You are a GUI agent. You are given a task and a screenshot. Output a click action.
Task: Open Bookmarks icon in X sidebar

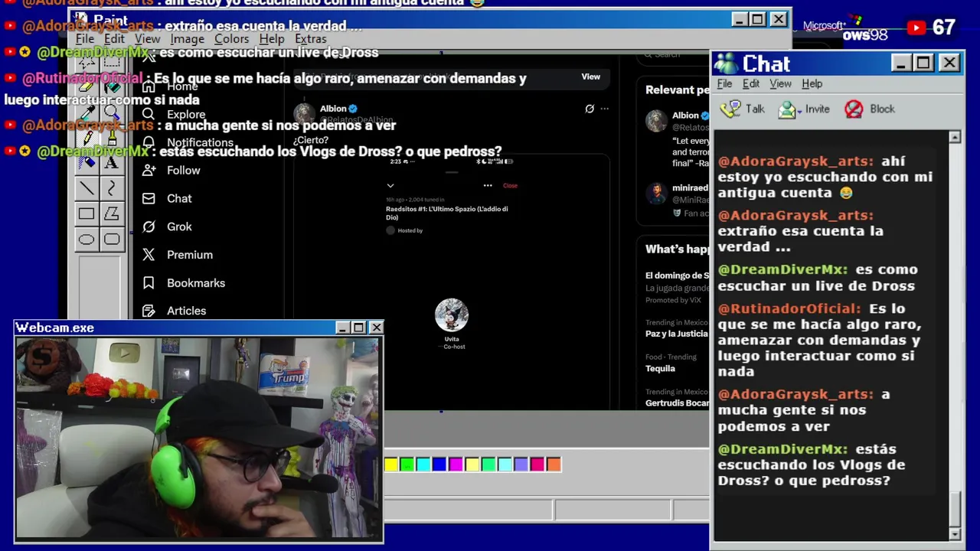coord(149,282)
